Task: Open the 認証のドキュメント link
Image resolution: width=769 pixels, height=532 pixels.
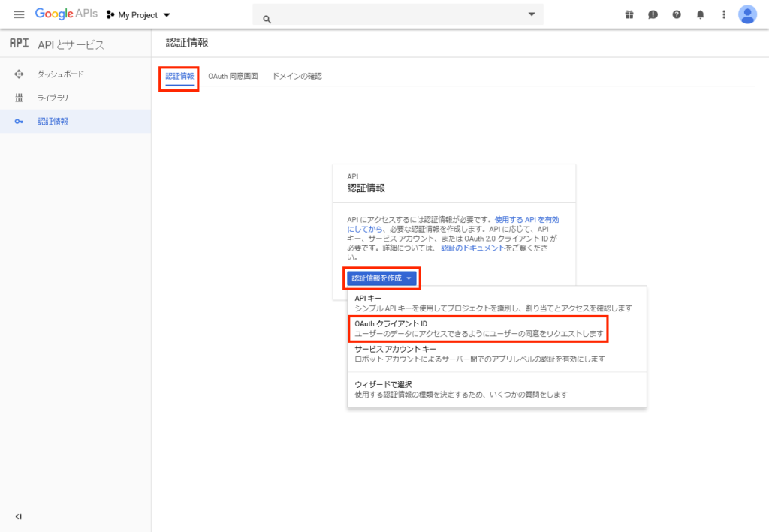Action: 472,248
